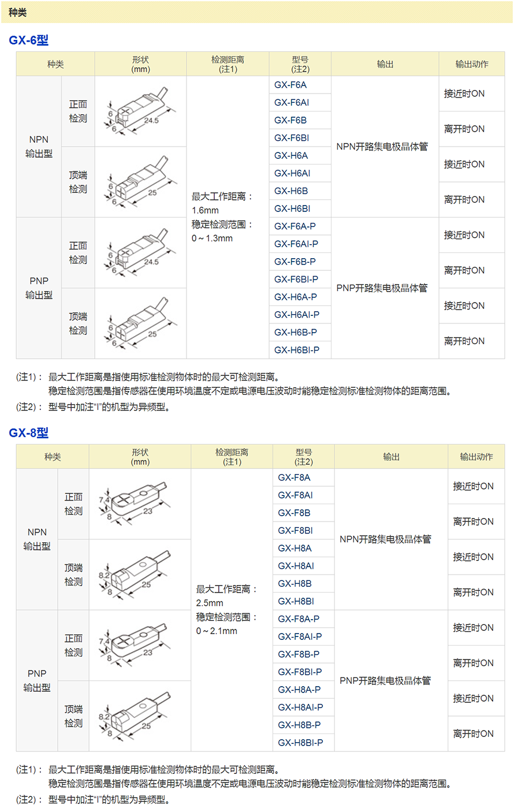
Task: Select the GX-6 PNP front-detection sensor image
Action: [140, 253]
